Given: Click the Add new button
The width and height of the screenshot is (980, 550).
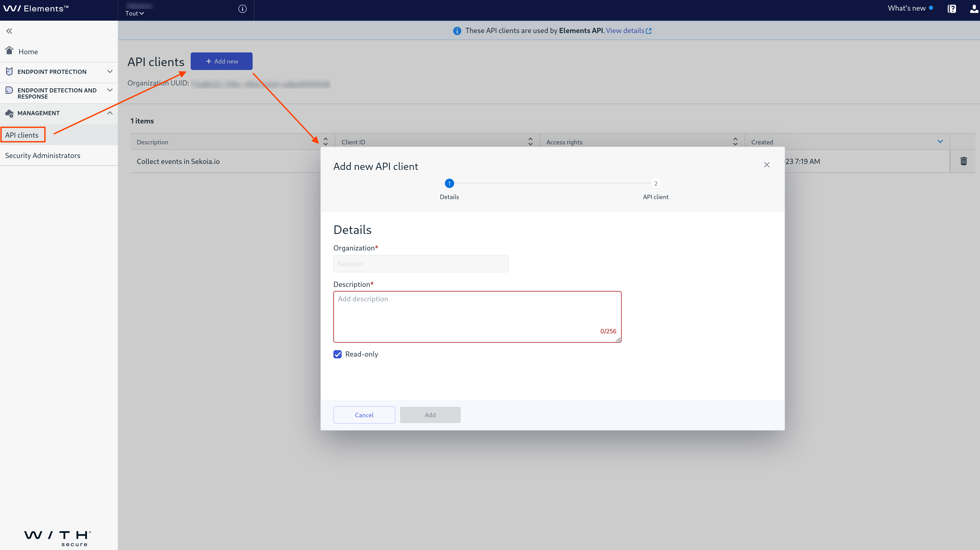Looking at the screenshot, I should pyautogui.click(x=221, y=61).
